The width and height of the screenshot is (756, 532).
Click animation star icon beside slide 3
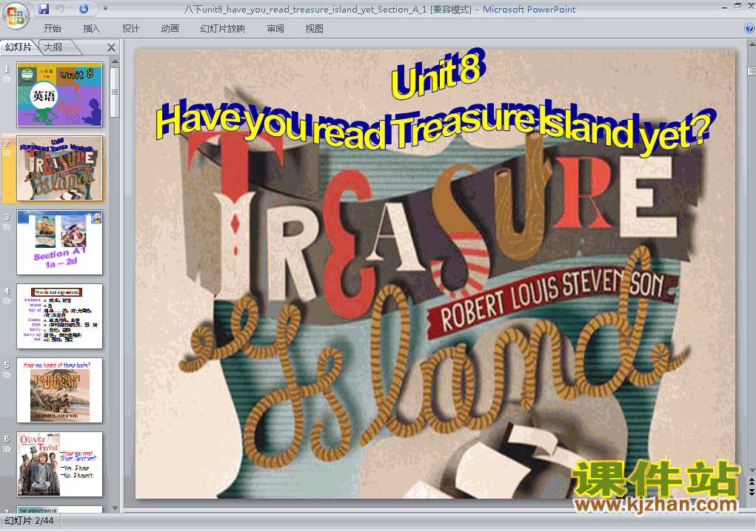pos(7,227)
